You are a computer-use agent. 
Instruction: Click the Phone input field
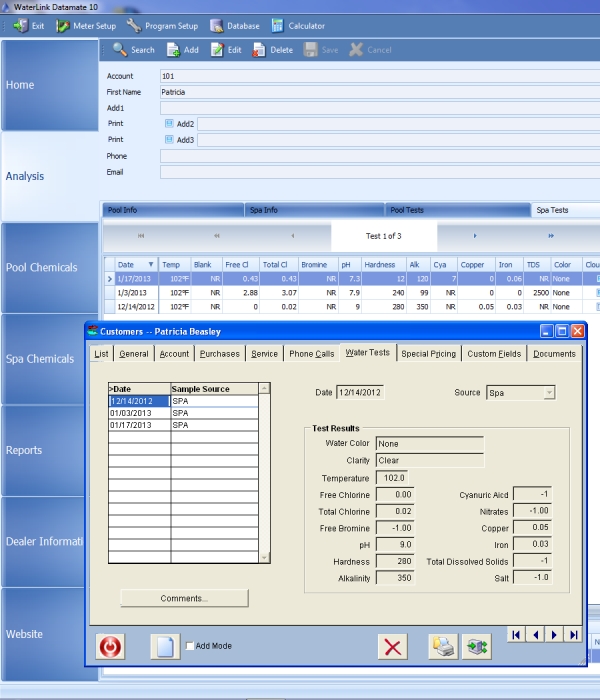click(380, 156)
